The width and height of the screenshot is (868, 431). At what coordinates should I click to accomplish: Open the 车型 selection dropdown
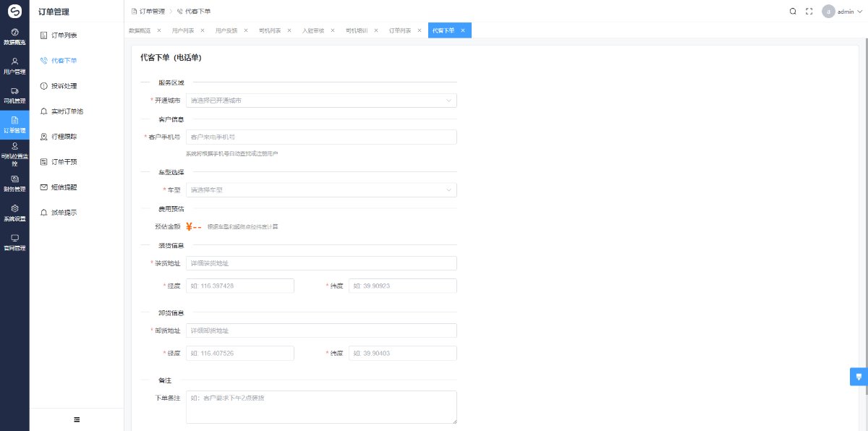[321, 190]
